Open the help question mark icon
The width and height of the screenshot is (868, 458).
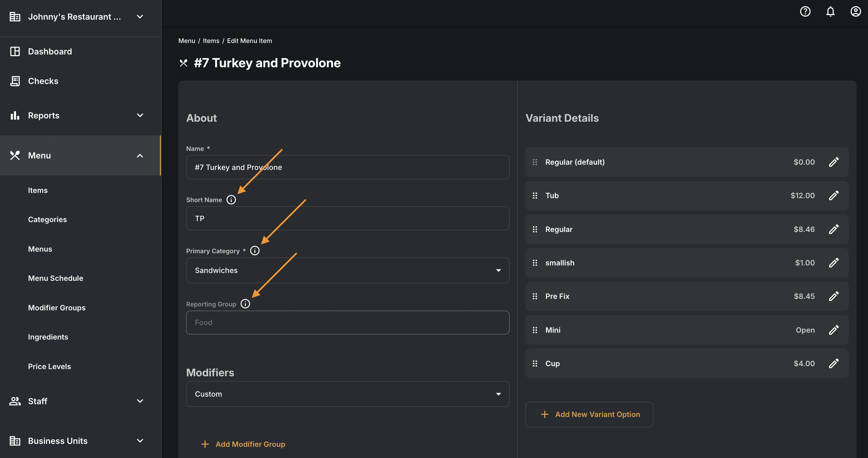click(x=805, y=12)
